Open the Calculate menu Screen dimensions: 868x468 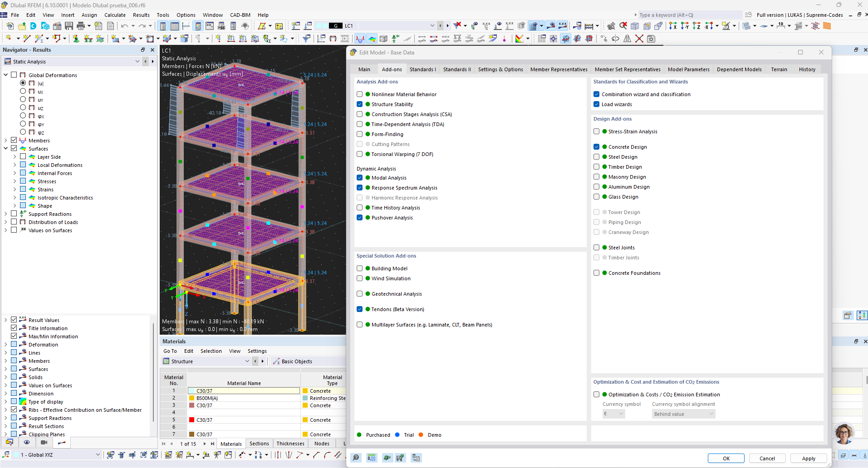115,15
